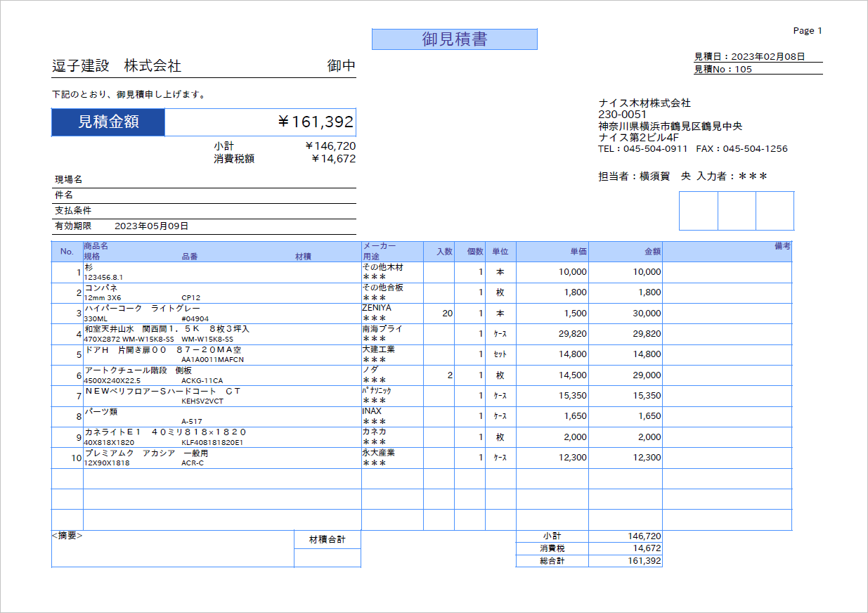Select the 担当者：横須賀 央 line
868x613 pixels.
tap(644, 176)
